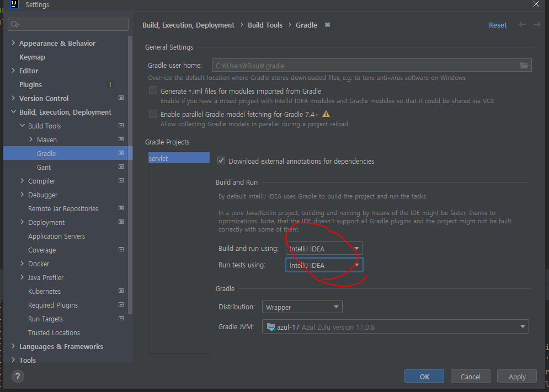Open Trusted Locations settings
Viewport: 549px width, 392px height.
(x=54, y=333)
